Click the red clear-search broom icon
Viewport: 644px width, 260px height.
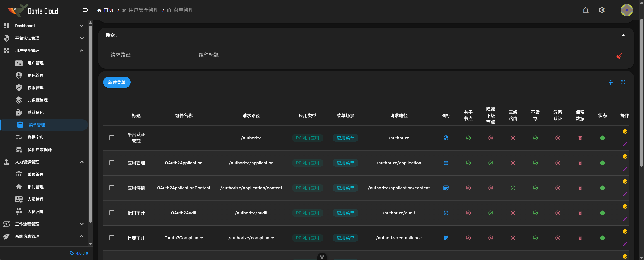pos(619,56)
